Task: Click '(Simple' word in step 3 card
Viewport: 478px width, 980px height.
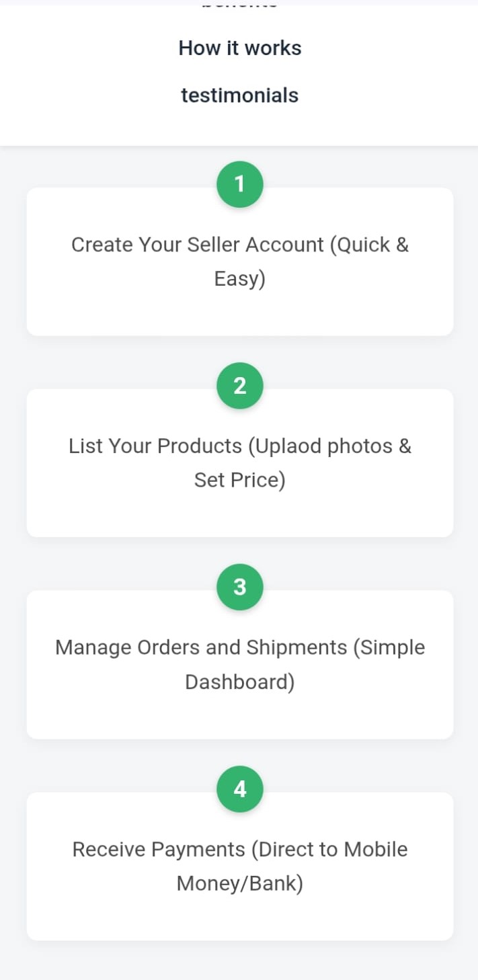Action: pos(389,648)
